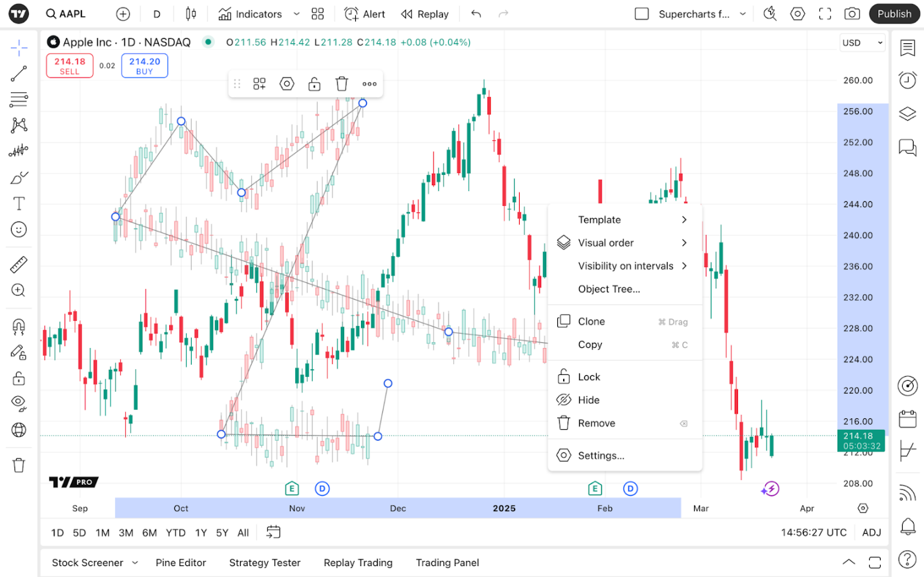Toggle lock all drawings

tap(19, 378)
